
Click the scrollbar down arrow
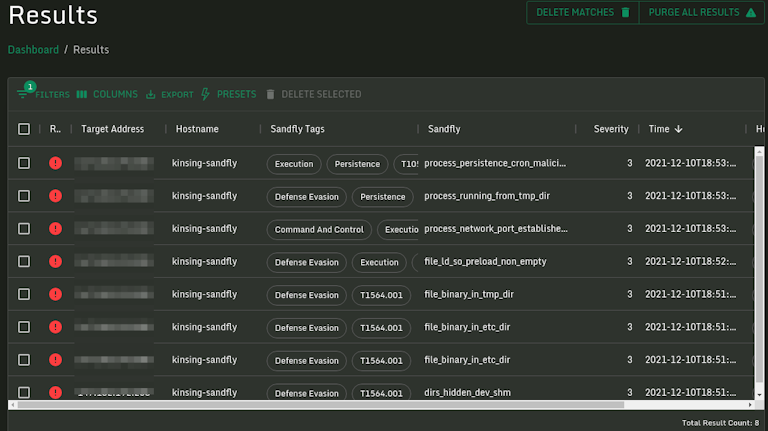click(759, 395)
